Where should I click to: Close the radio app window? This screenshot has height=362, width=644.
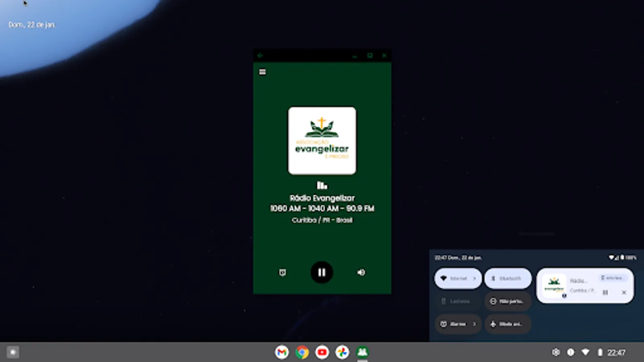[x=384, y=56]
